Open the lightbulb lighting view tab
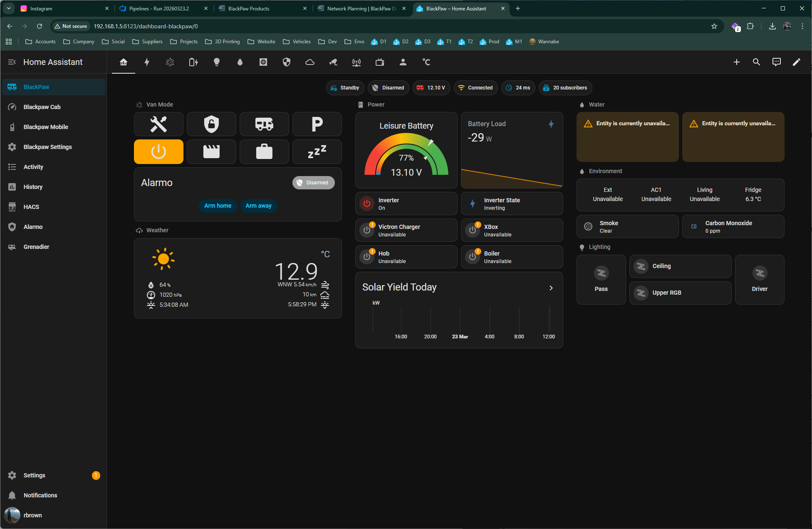 (217, 62)
